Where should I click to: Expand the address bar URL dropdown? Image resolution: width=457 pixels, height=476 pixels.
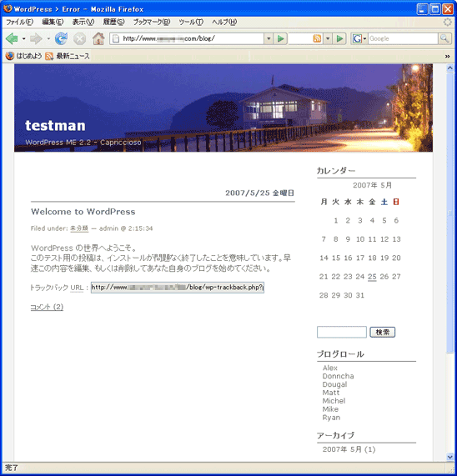coord(269,39)
